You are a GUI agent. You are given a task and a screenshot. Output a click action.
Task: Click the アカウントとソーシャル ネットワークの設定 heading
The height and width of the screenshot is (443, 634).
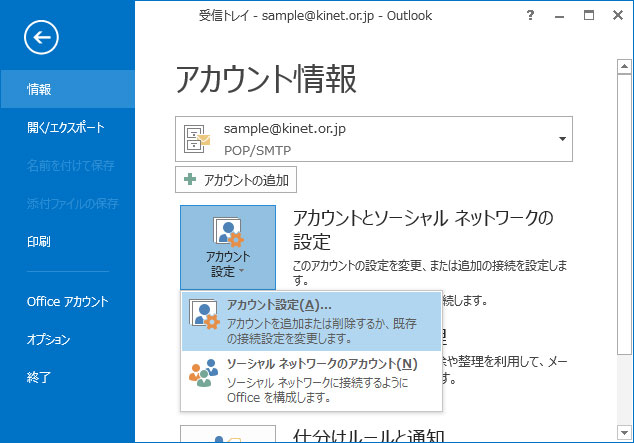click(x=423, y=230)
